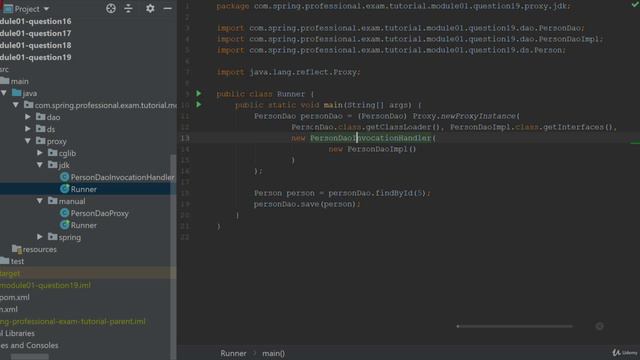Click main() in the breadcrumb bar
This screenshot has height=360, width=640.
(273, 353)
